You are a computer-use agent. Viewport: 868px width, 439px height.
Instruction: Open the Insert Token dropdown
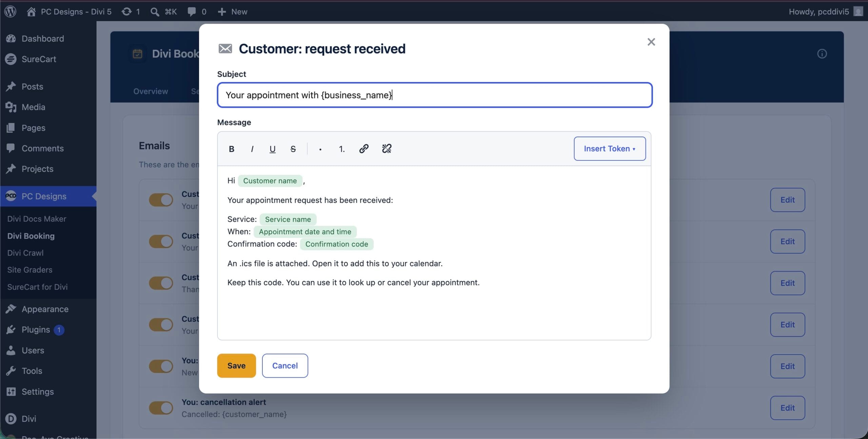click(610, 148)
